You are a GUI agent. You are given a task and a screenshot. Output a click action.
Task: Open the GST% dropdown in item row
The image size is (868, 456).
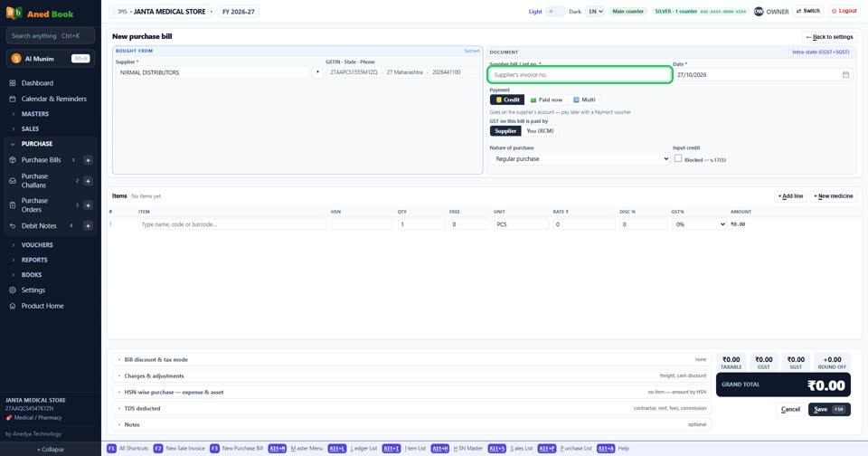699,224
